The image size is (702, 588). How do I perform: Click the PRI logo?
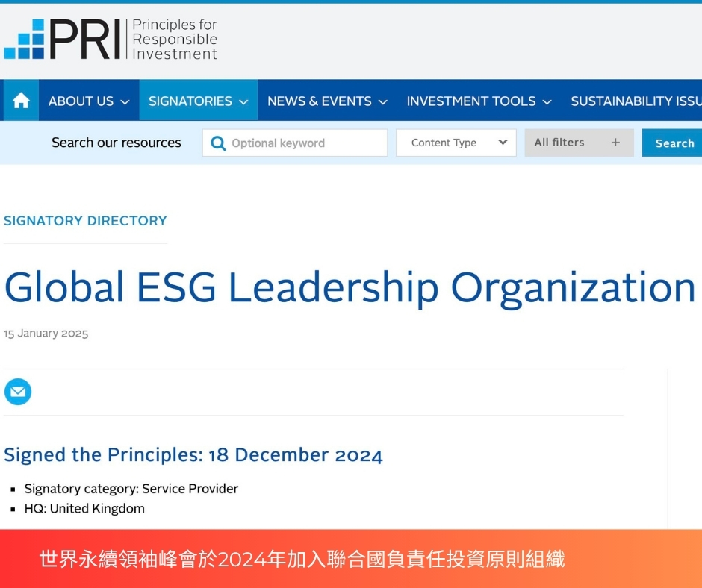tap(111, 39)
